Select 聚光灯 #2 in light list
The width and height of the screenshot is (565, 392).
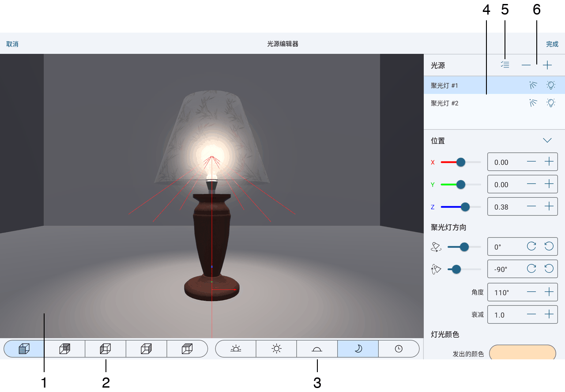click(494, 103)
